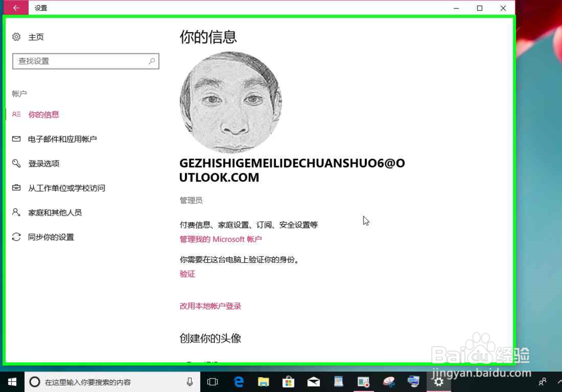Open 登录选项 section

pyautogui.click(x=44, y=163)
